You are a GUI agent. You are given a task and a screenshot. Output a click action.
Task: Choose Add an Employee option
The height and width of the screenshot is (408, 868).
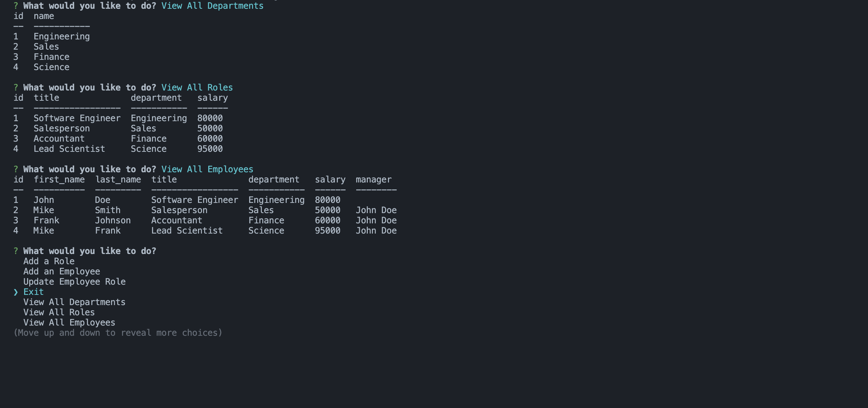point(61,272)
